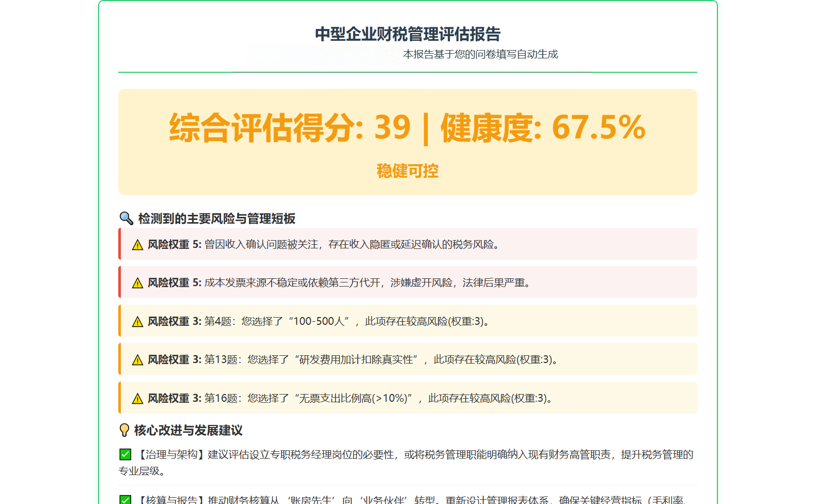815x504 pixels.
Task: Click green checkmark beside 【治理与架构】 suggestion
Action: (x=125, y=454)
